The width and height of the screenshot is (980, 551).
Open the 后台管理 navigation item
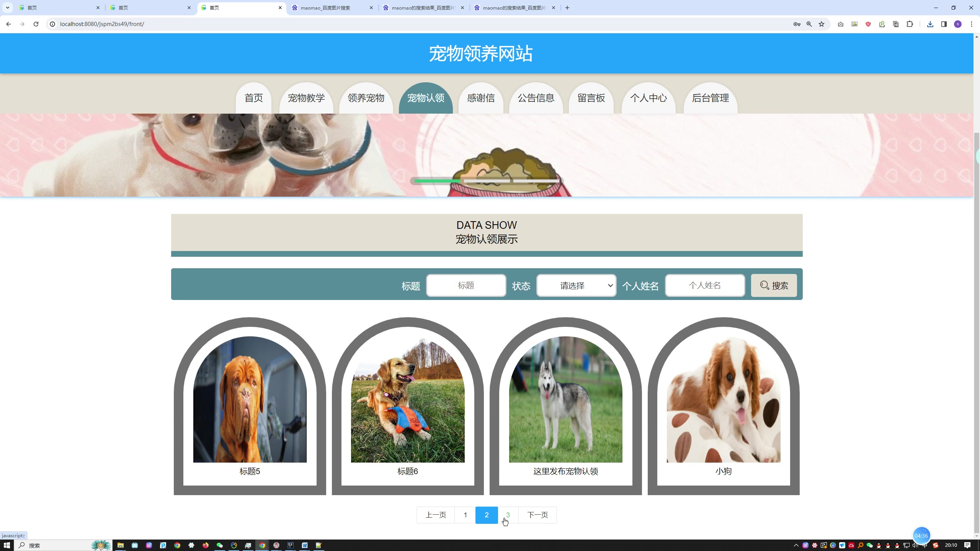tap(710, 98)
